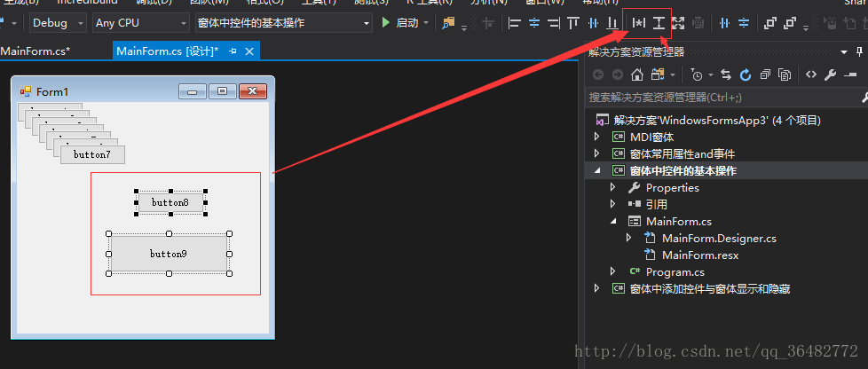Click the Center Vertically toolbar icon
The image size is (868, 369).
coord(744,23)
